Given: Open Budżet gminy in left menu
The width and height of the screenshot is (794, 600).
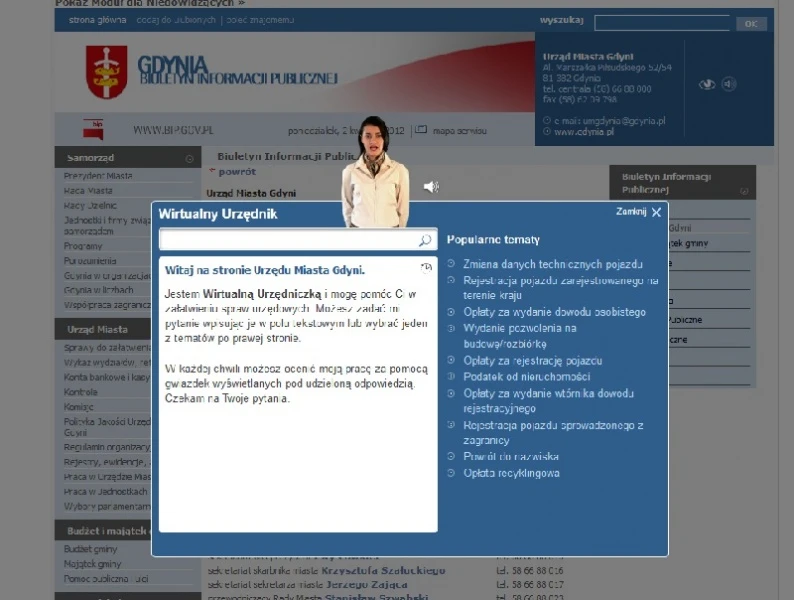Looking at the screenshot, I should [90, 549].
